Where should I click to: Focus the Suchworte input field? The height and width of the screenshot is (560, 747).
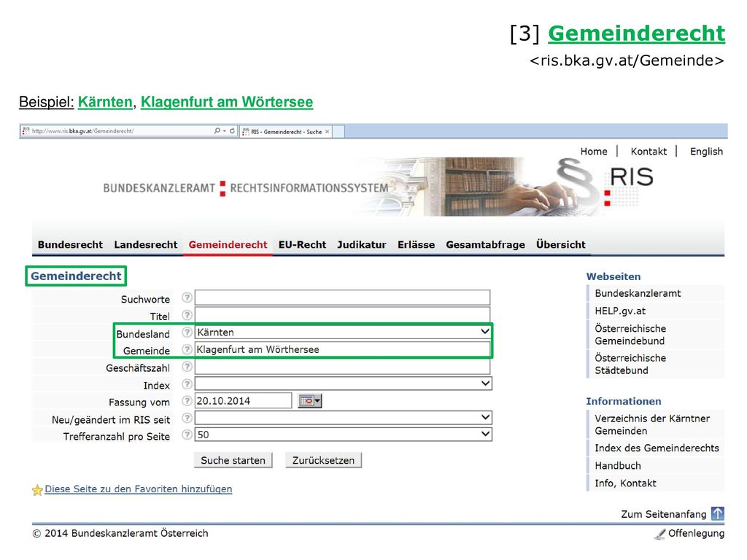343,297
